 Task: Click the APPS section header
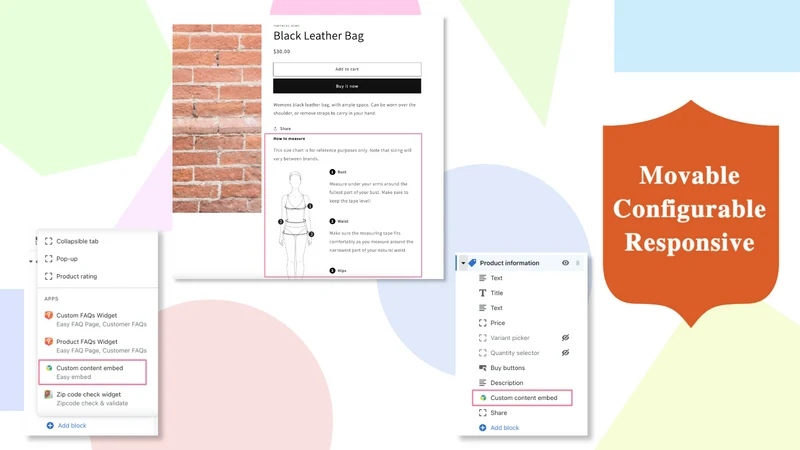(x=51, y=298)
